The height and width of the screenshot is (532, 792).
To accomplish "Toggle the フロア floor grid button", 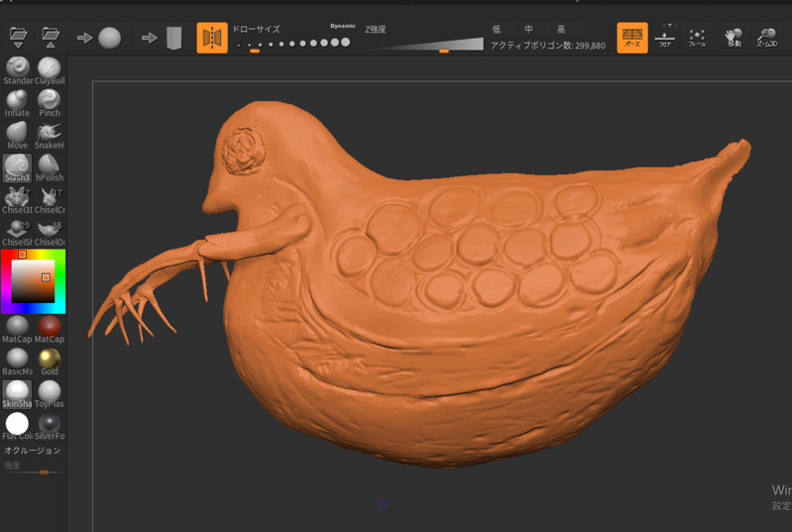I will click(665, 38).
